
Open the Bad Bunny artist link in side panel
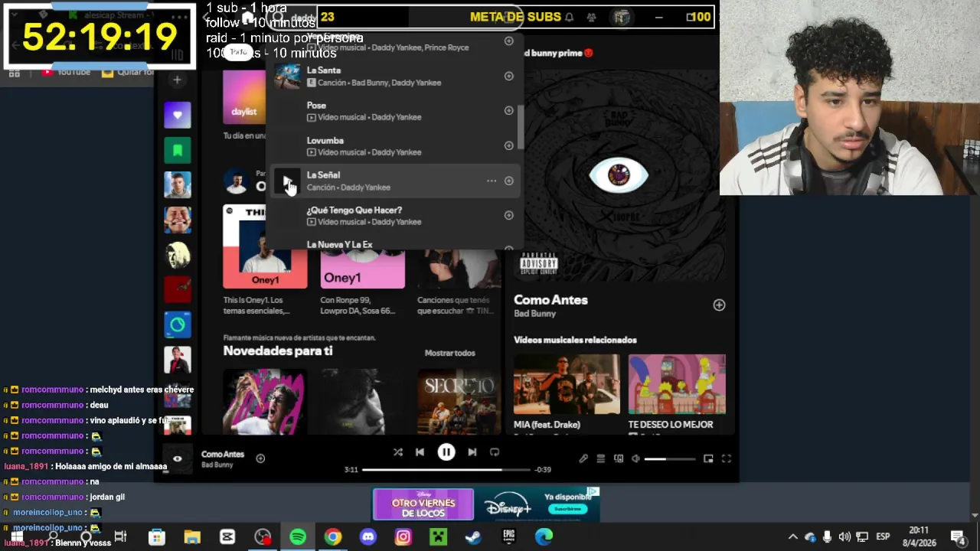point(534,314)
